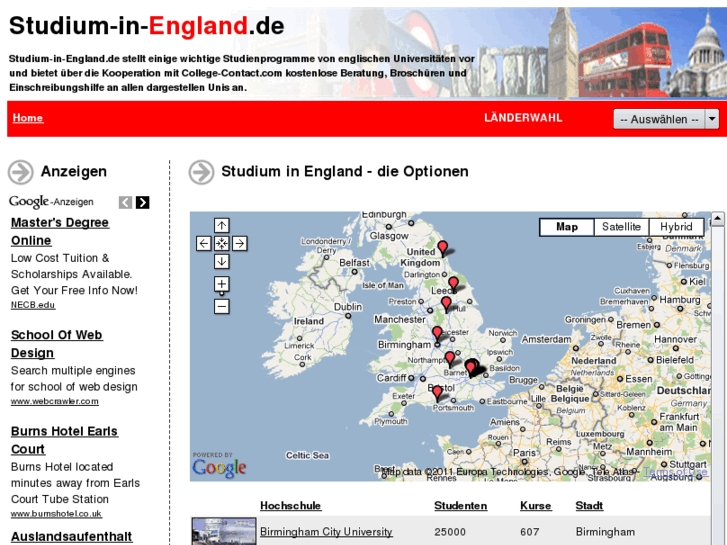This screenshot has width=727, height=545.
Task: Visit www.webcrawler.com link
Action: tap(55, 401)
